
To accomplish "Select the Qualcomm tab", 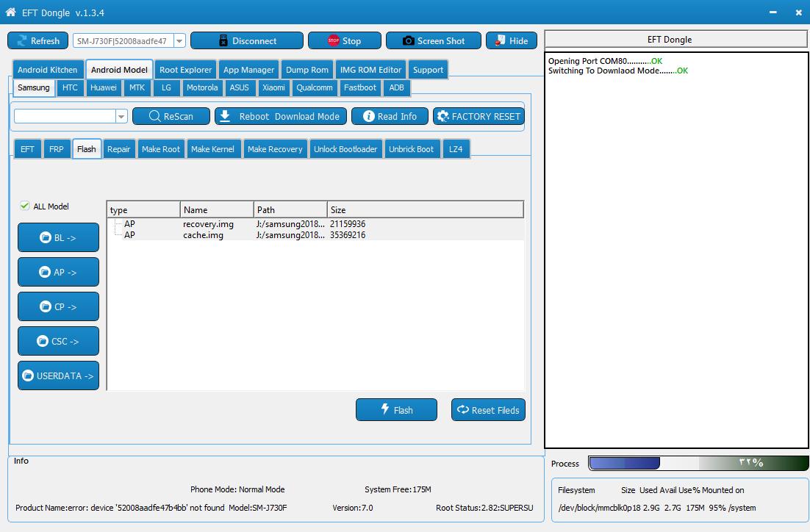I will click(315, 87).
